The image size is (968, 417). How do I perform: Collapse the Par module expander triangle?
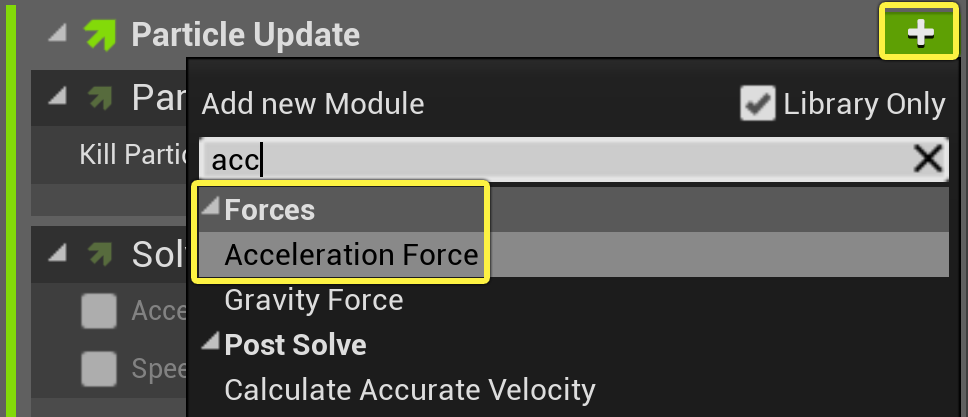coord(57,96)
